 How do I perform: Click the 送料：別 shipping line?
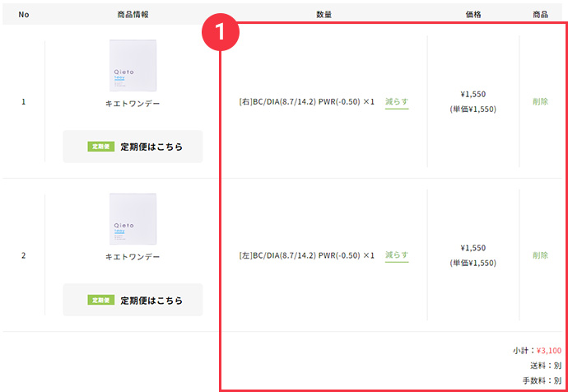[545, 365]
